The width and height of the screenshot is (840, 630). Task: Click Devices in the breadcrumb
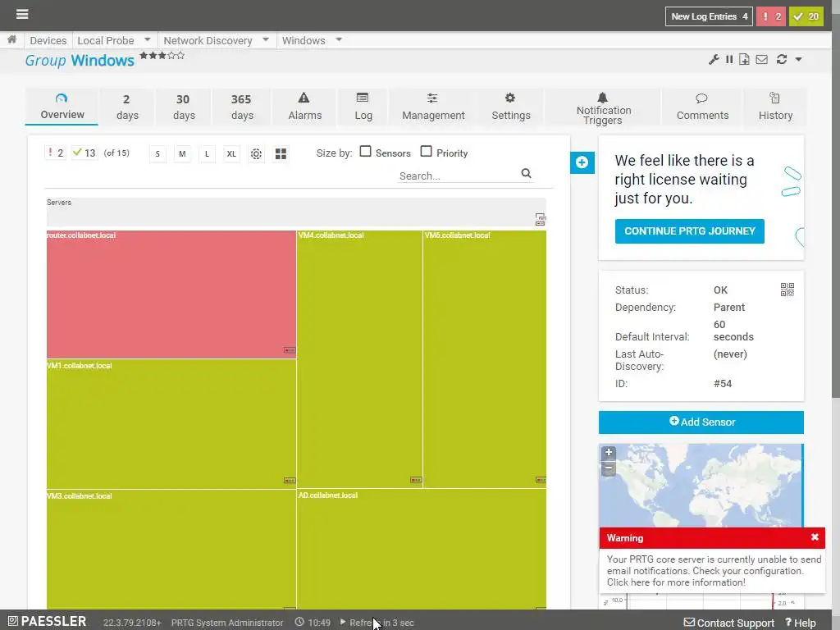click(48, 40)
